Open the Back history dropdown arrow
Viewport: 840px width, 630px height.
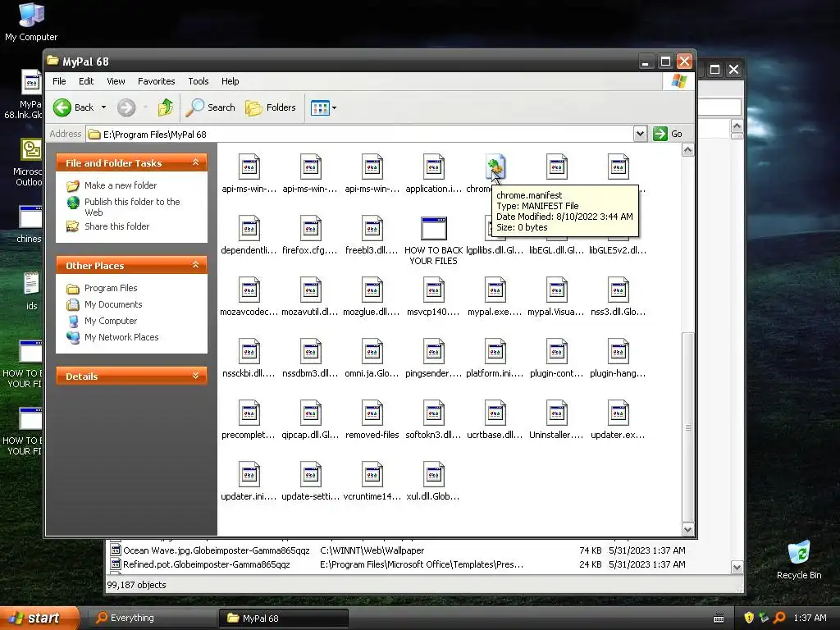pos(104,107)
